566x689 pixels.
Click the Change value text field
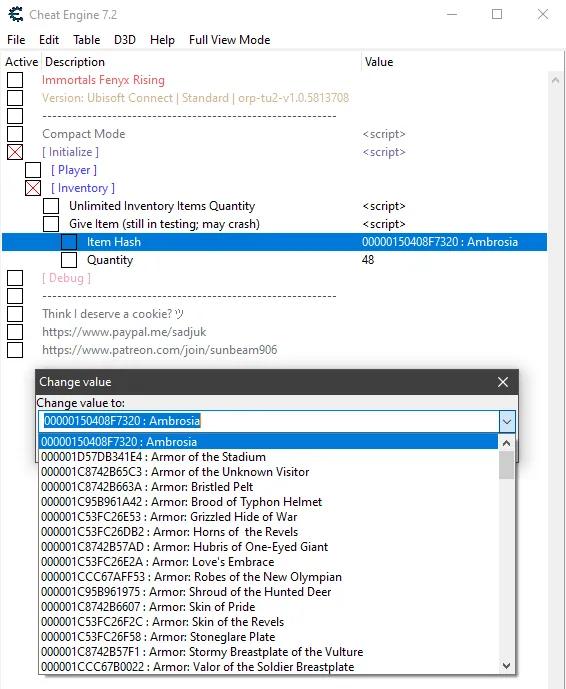tap(269, 421)
